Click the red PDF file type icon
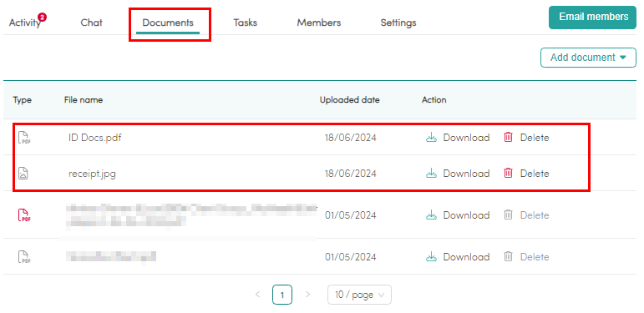The height and width of the screenshot is (313, 644). (x=24, y=215)
